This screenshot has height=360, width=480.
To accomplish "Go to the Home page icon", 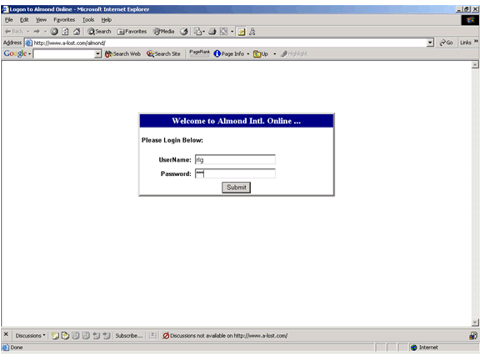I will [77, 32].
